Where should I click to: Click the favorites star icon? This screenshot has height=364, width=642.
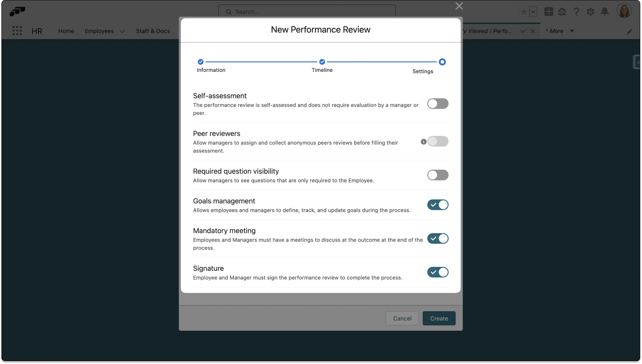tap(523, 11)
